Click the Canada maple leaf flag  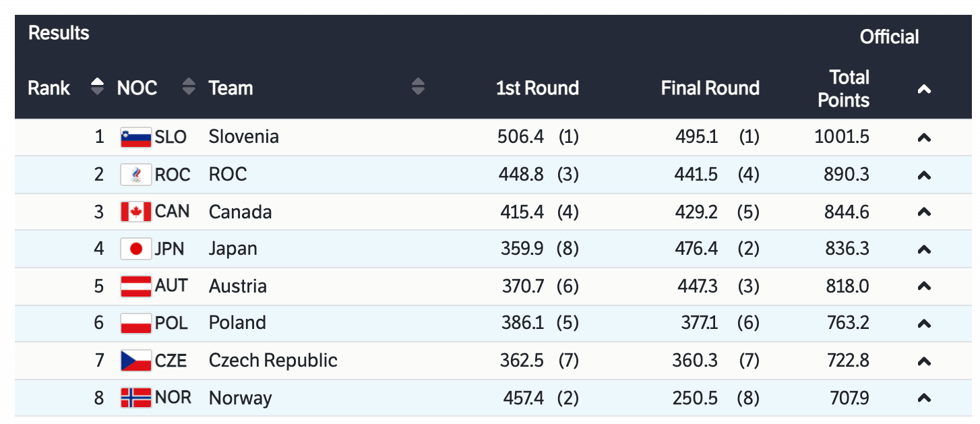[x=135, y=212]
